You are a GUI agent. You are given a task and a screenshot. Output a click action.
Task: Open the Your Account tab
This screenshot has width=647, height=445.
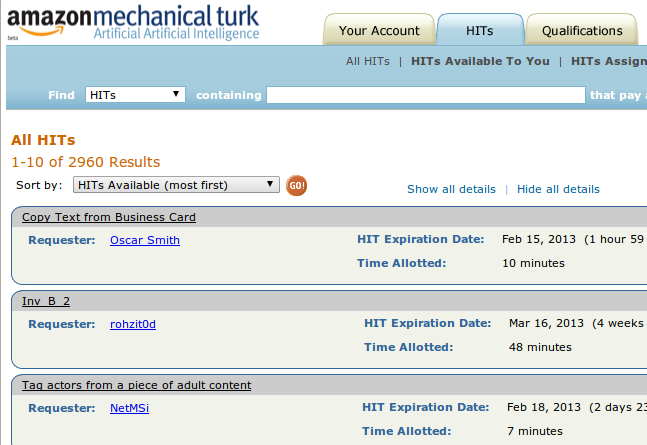(x=379, y=31)
